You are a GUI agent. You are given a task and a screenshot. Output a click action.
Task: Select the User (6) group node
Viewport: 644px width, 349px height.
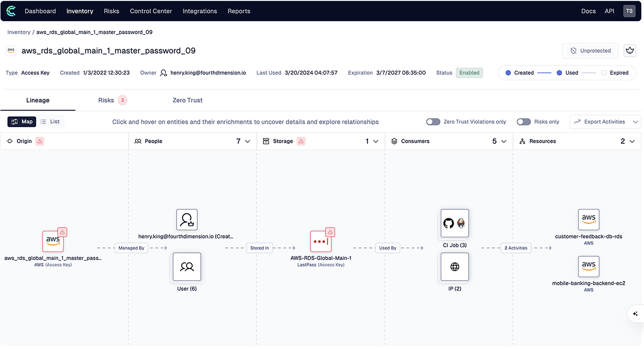click(187, 267)
